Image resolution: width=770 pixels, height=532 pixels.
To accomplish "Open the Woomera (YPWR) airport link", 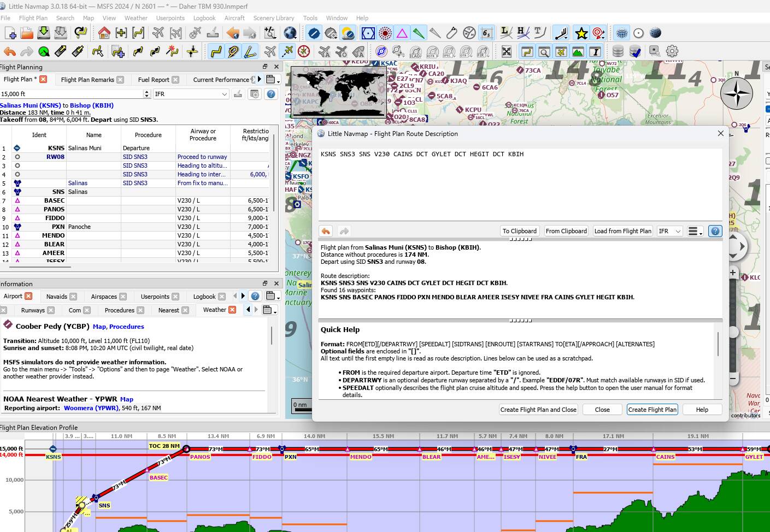I will pos(91,408).
